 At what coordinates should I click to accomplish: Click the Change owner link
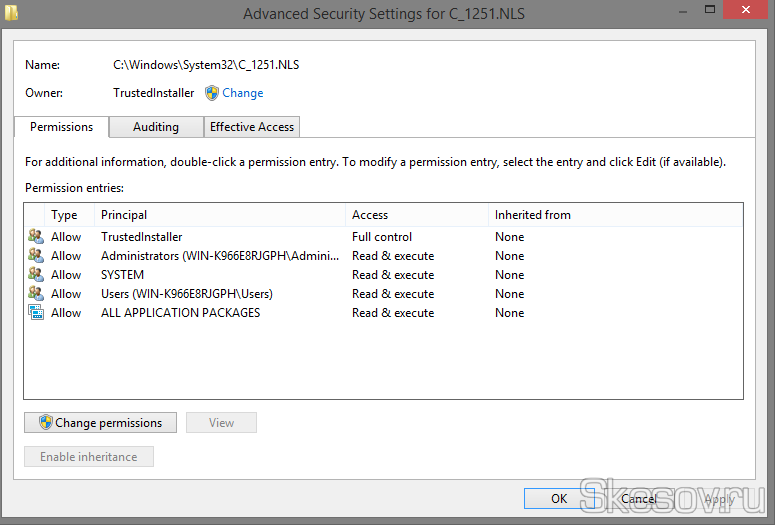(x=243, y=93)
